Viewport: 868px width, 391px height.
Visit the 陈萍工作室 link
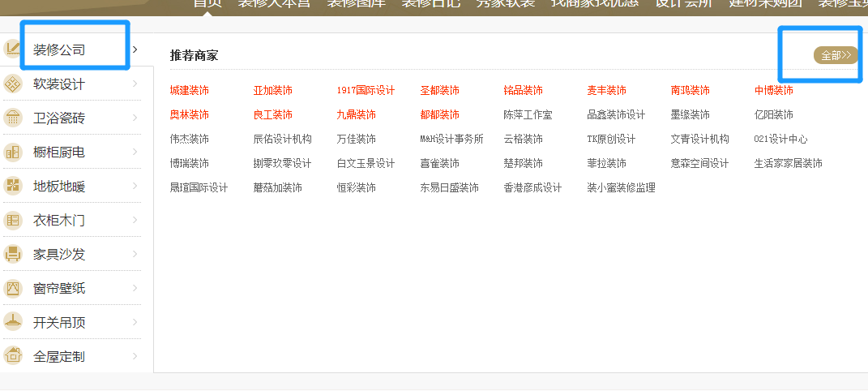(x=528, y=114)
